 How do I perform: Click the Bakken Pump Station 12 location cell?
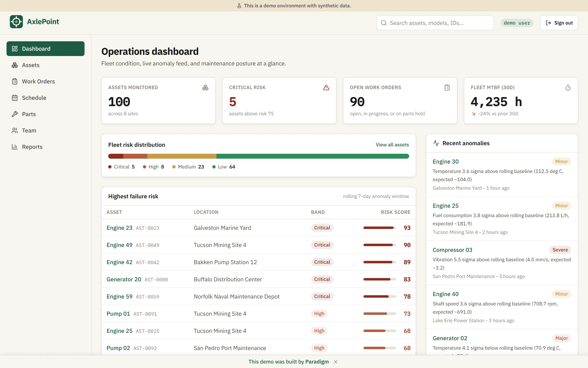[225, 262]
